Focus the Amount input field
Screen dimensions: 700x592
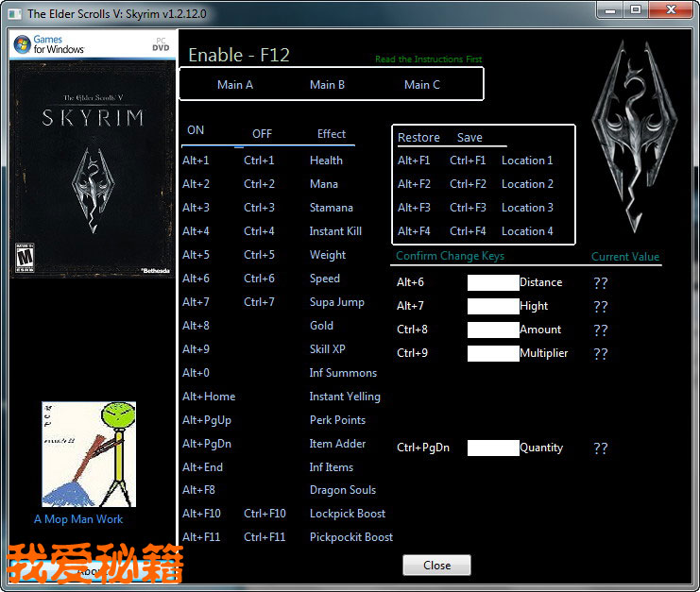(x=493, y=330)
